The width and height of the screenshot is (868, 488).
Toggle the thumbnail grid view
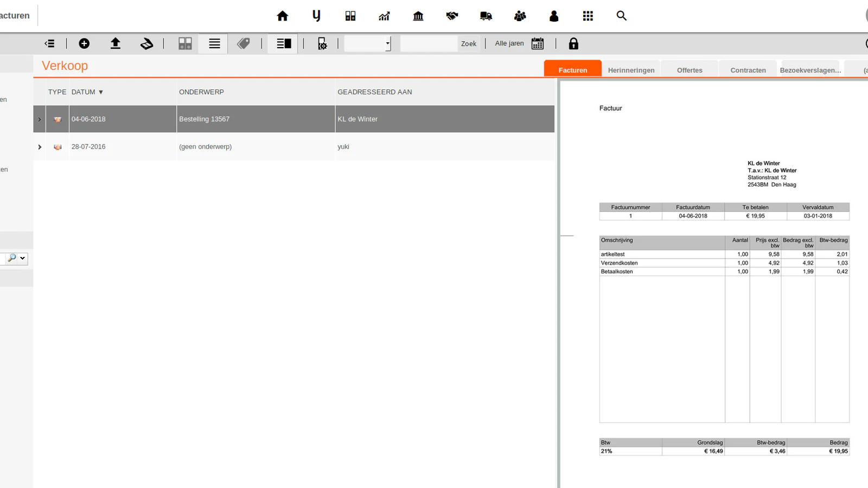point(186,43)
